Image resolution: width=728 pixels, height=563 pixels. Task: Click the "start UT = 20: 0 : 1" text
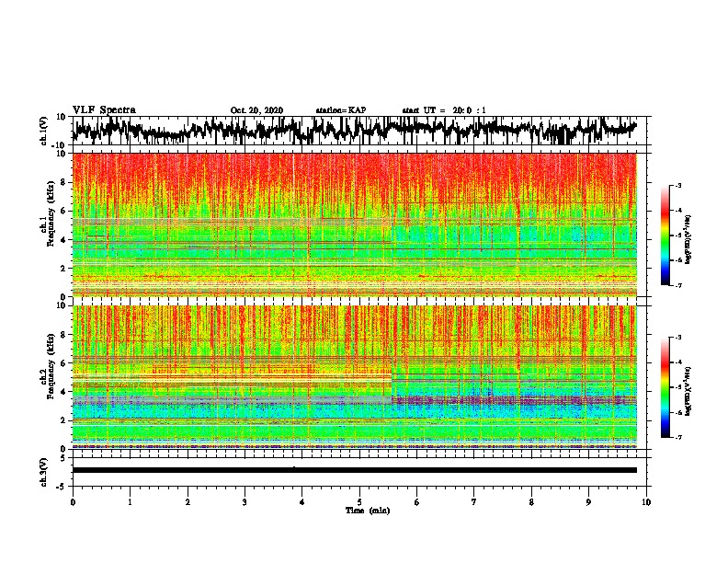click(444, 110)
